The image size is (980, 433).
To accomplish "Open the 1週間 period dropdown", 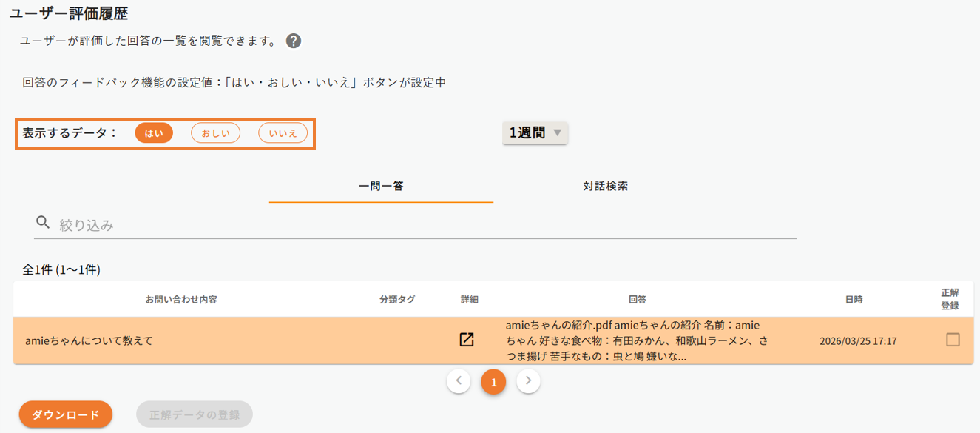I will coord(535,133).
